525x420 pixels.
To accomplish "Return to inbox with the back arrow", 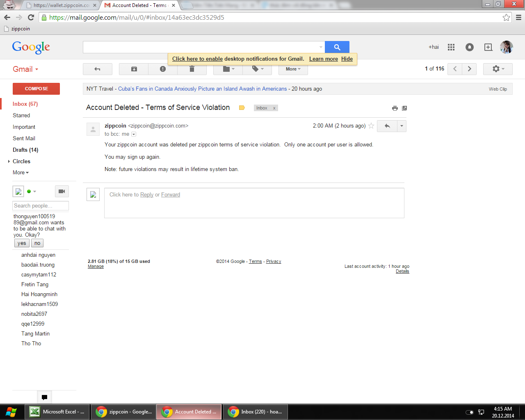I will tap(98, 69).
